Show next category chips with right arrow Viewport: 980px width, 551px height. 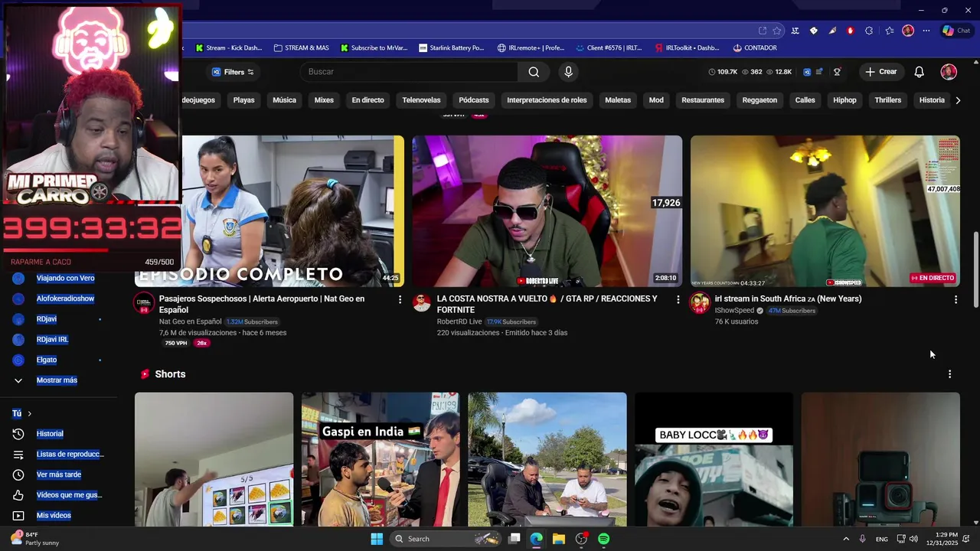(x=957, y=100)
